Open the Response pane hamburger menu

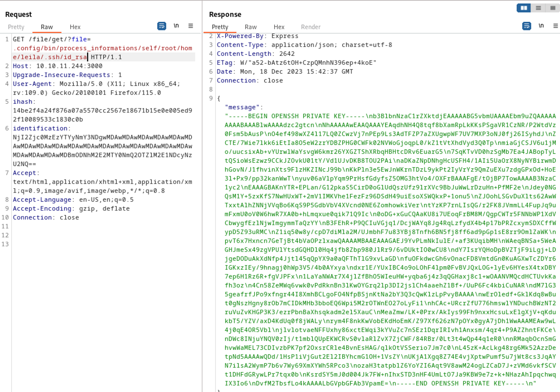coord(556,26)
